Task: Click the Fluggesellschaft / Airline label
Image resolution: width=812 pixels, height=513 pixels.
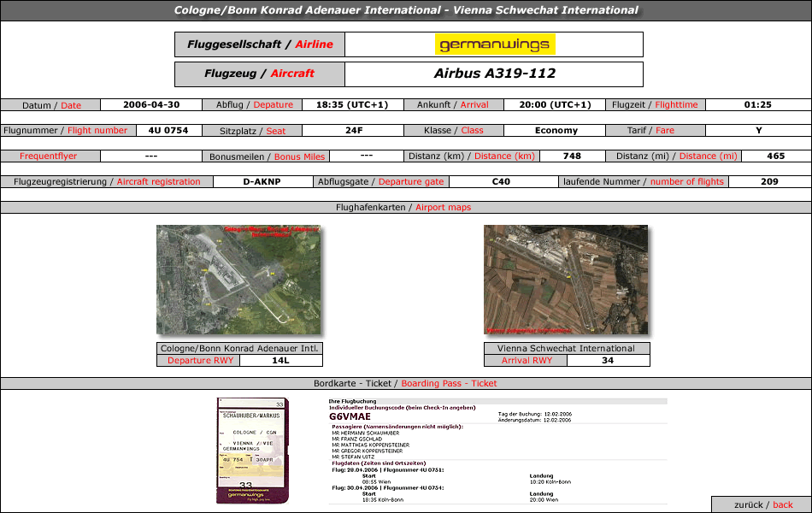Action: click(260, 44)
